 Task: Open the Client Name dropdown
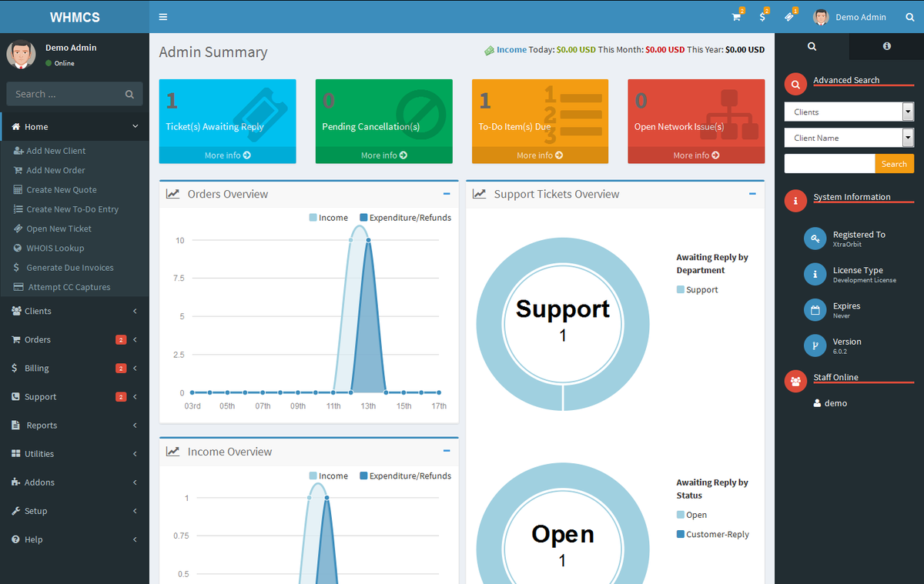point(849,138)
